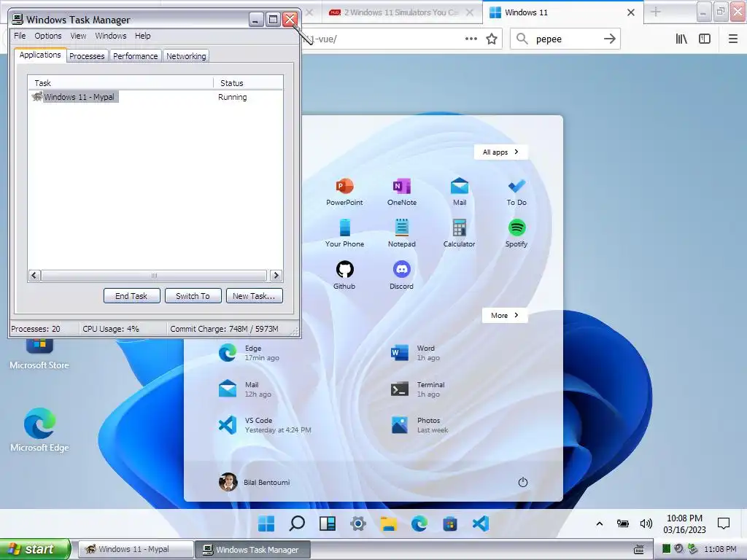Open Github pinned app

344,275
